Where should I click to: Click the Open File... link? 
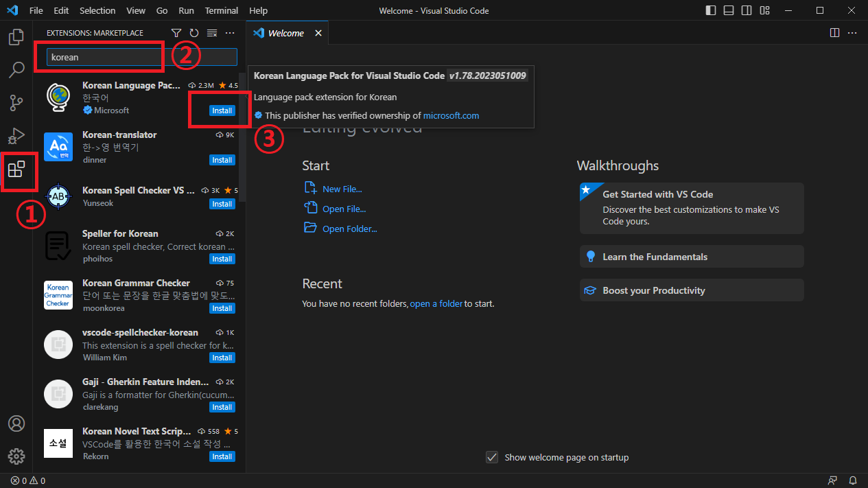pos(344,209)
